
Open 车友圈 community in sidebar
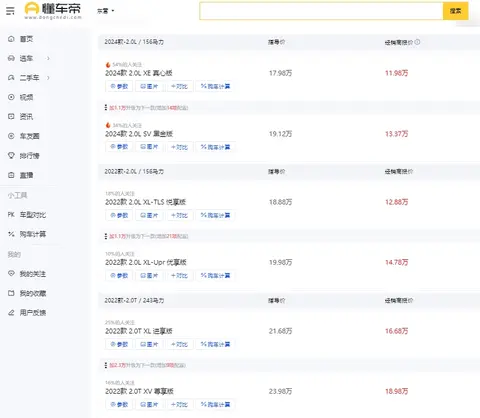click(x=24, y=136)
